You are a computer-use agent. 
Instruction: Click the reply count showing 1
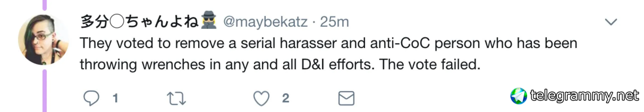(115, 98)
